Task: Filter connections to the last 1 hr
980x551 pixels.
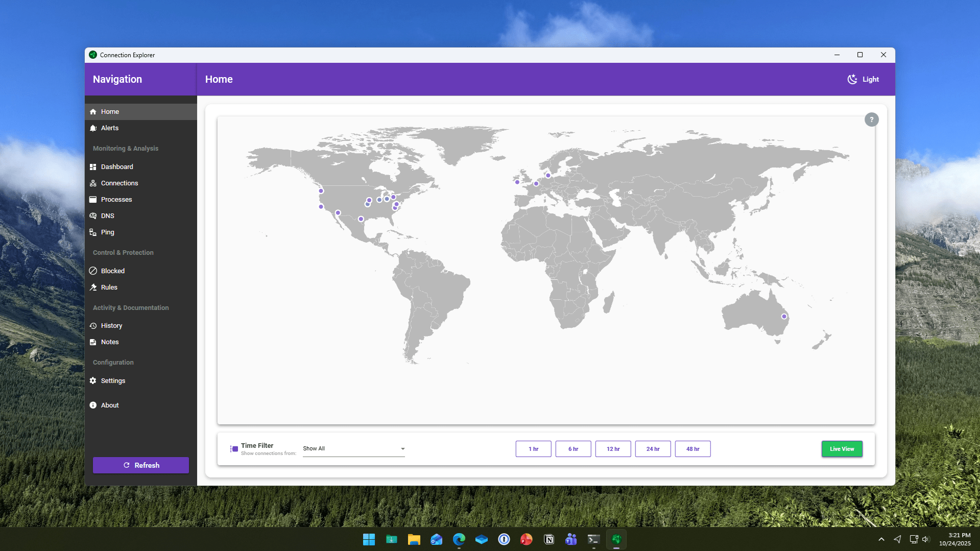Action: pyautogui.click(x=533, y=449)
